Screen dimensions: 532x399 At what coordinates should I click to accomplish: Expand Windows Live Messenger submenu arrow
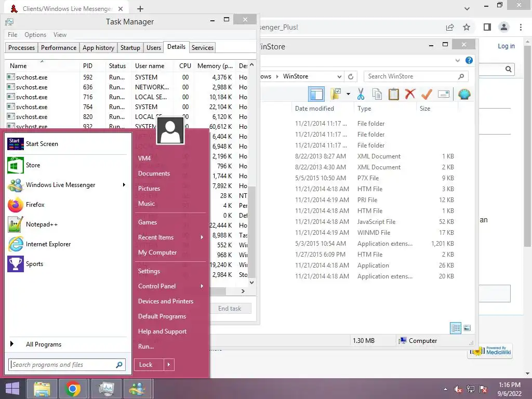point(124,185)
